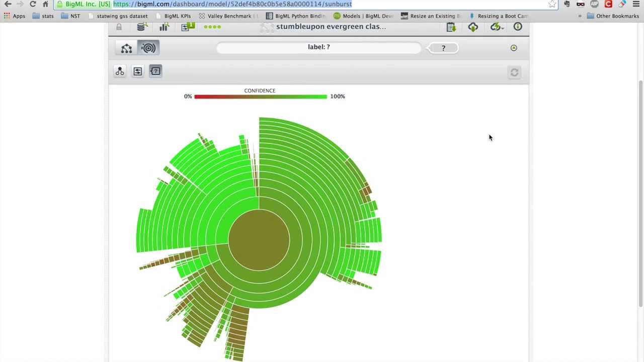
Task: Open the Chrome hamburger menu
Action: (x=636, y=4)
